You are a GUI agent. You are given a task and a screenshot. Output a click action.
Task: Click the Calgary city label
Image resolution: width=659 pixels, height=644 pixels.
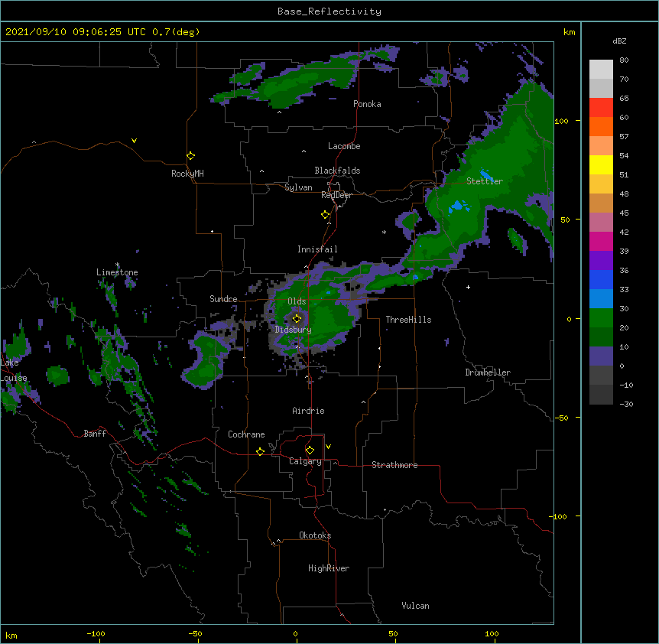coord(306,461)
